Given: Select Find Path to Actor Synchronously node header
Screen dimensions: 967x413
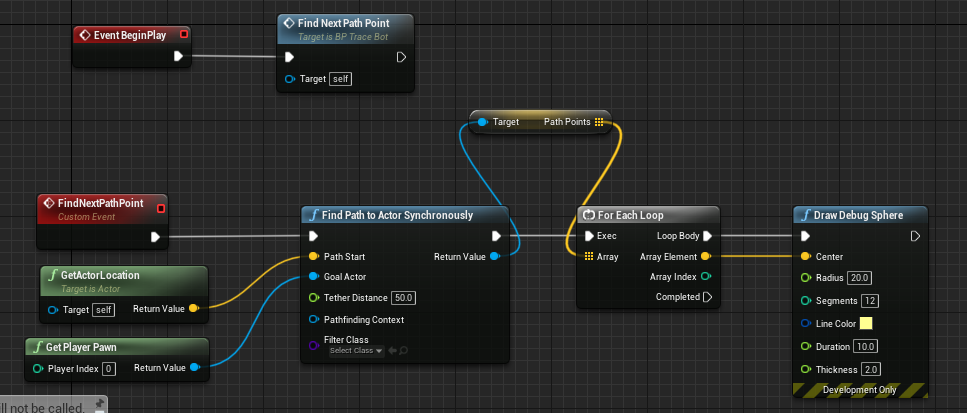Looking at the screenshot, I should (x=405, y=215).
